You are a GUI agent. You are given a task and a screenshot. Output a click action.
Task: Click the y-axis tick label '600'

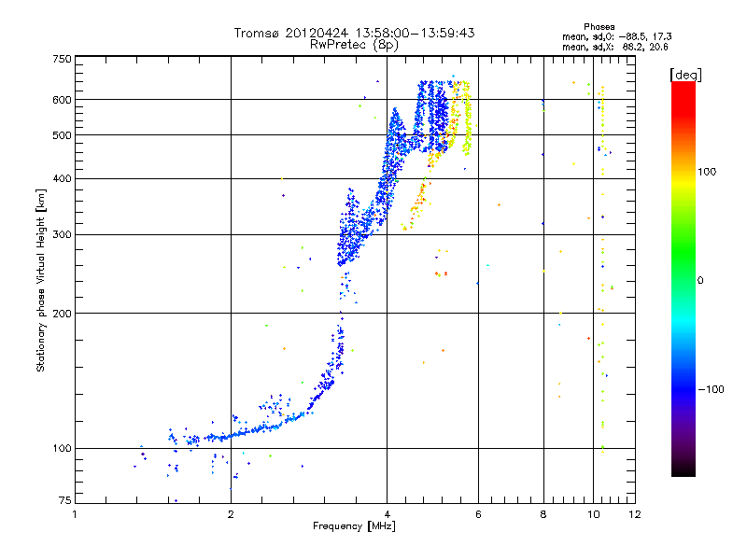pos(62,100)
